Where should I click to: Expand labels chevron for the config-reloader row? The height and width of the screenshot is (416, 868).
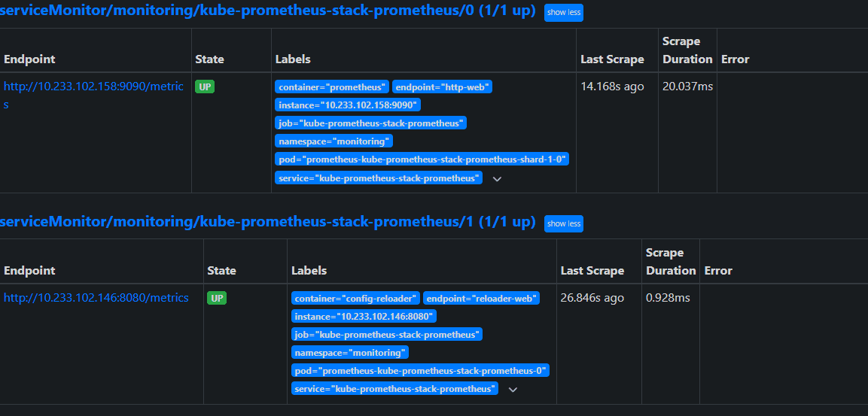513,390
